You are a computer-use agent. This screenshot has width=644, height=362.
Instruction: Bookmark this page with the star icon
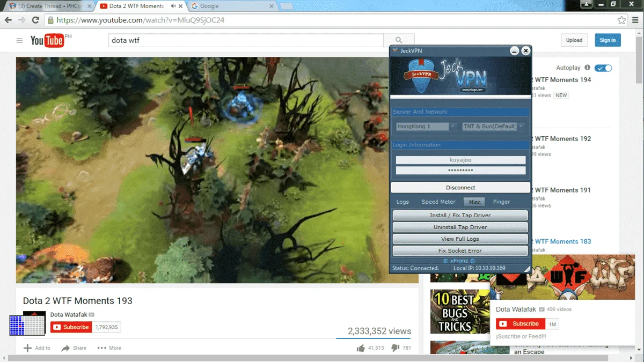(621, 20)
